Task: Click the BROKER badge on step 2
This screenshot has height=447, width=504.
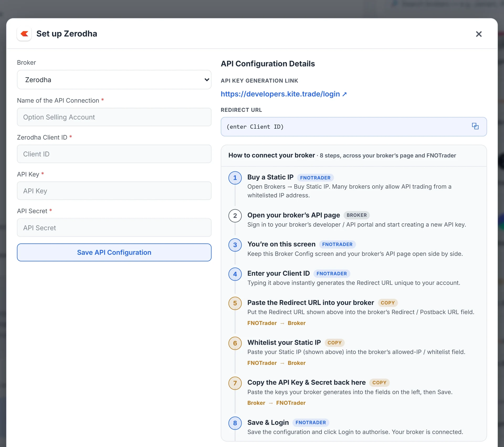Action: [356, 215]
